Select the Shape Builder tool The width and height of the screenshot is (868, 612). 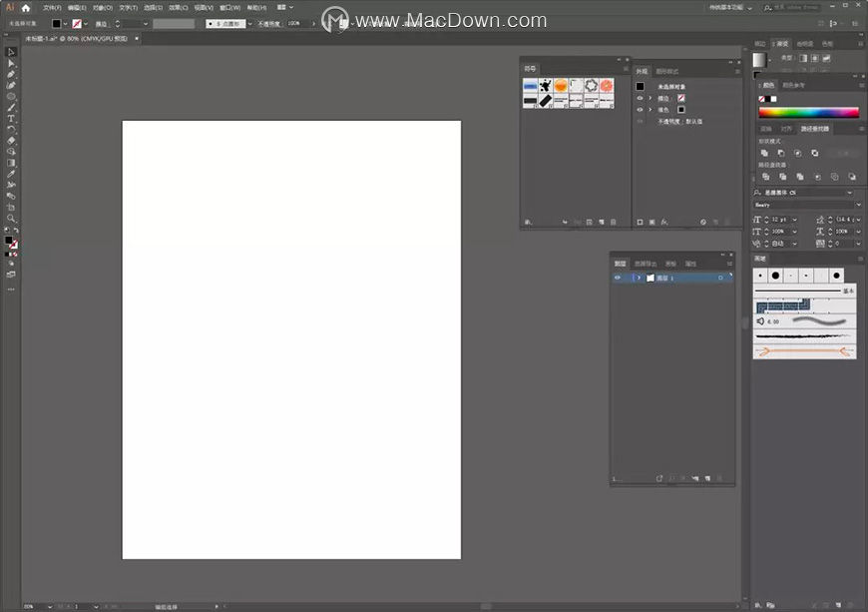click(11, 151)
